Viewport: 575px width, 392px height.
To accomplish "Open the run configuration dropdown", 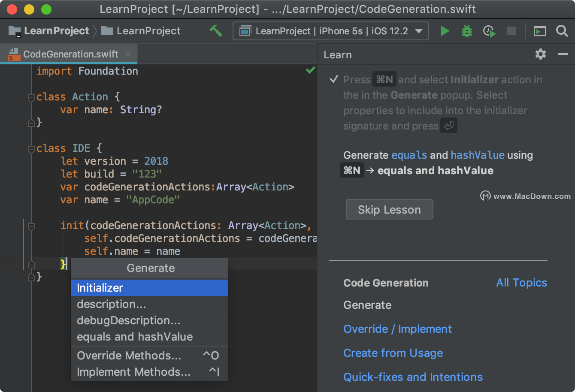I will click(330, 31).
